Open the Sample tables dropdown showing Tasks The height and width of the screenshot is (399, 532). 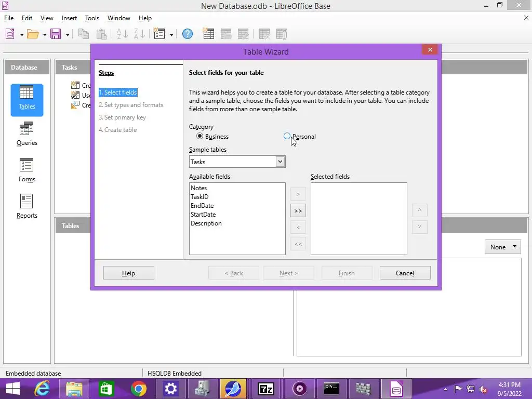[237, 162]
